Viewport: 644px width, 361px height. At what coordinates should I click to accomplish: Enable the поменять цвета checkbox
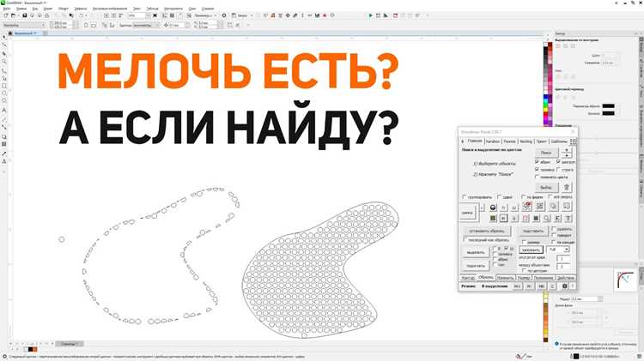(537, 177)
